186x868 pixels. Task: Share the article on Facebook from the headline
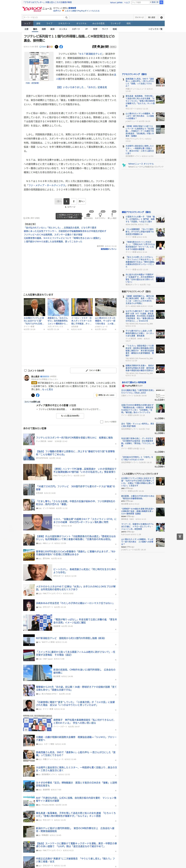coord(61,47)
